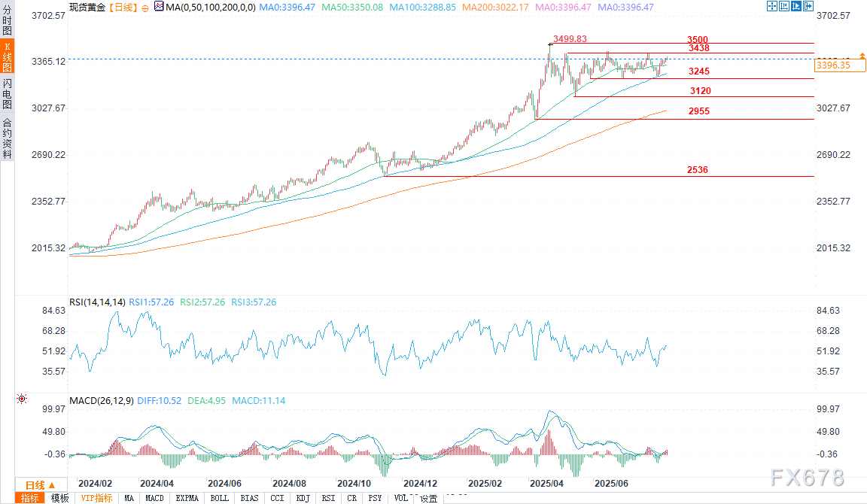Click the orange circle-plus icon beside 日线
867x504 pixels.
144,7
